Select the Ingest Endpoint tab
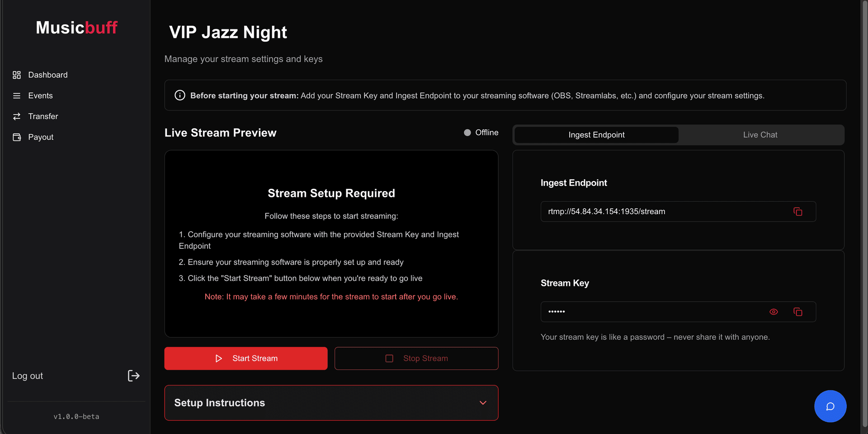 pos(596,135)
